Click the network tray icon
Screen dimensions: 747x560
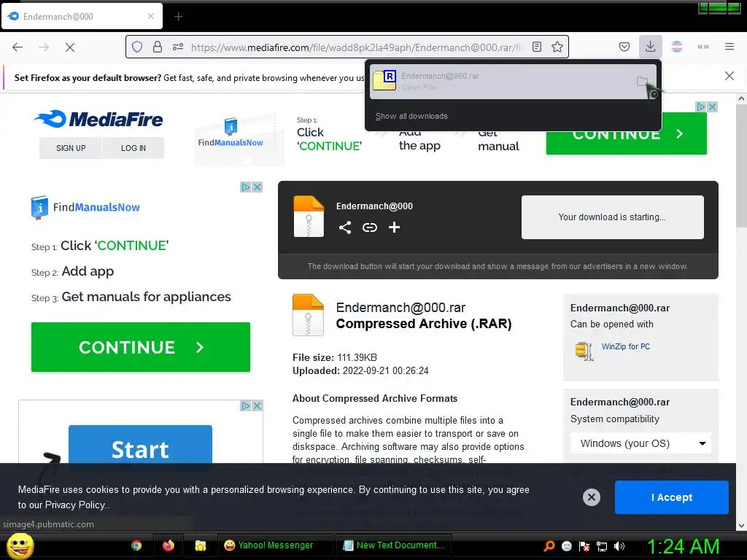(x=602, y=546)
